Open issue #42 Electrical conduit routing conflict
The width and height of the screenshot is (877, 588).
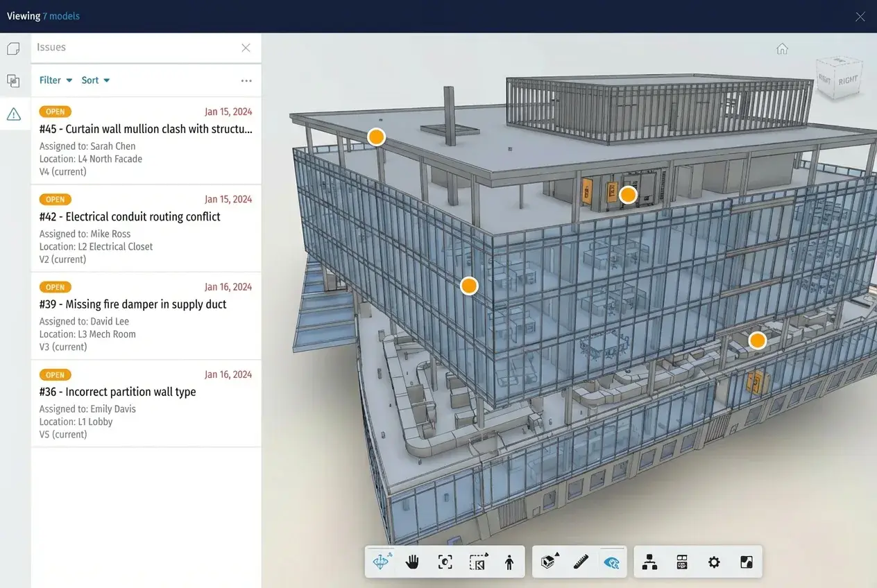[x=146, y=229]
